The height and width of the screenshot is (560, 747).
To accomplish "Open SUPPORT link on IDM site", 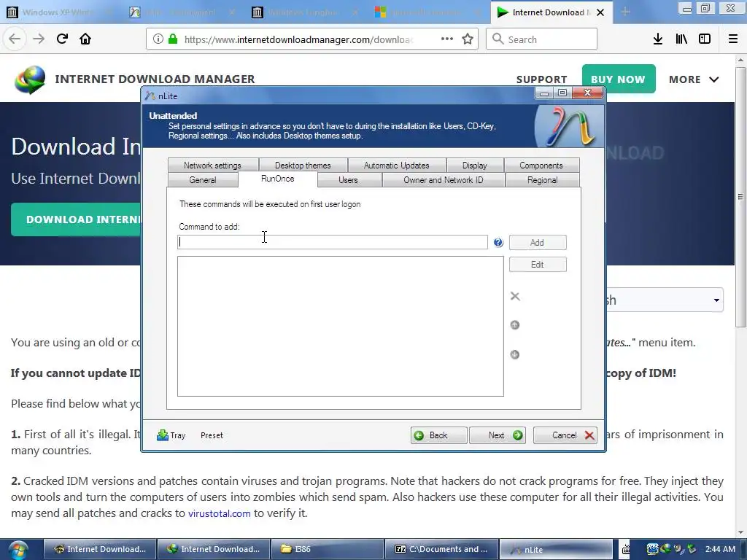I will pyautogui.click(x=542, y=79).
